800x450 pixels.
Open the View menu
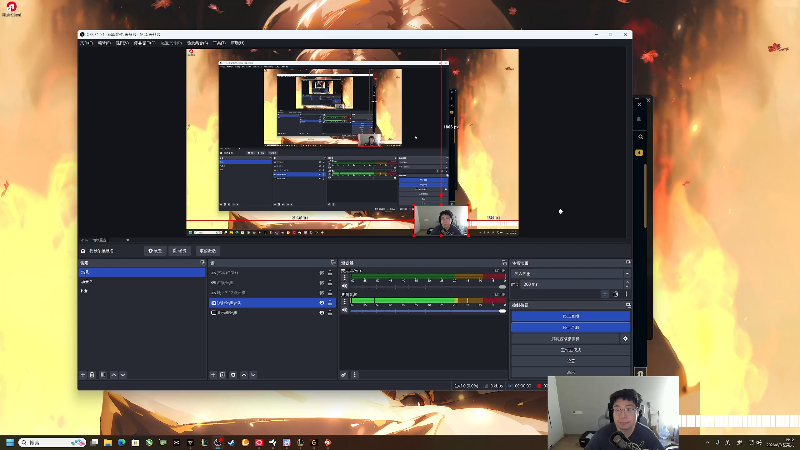122,43
